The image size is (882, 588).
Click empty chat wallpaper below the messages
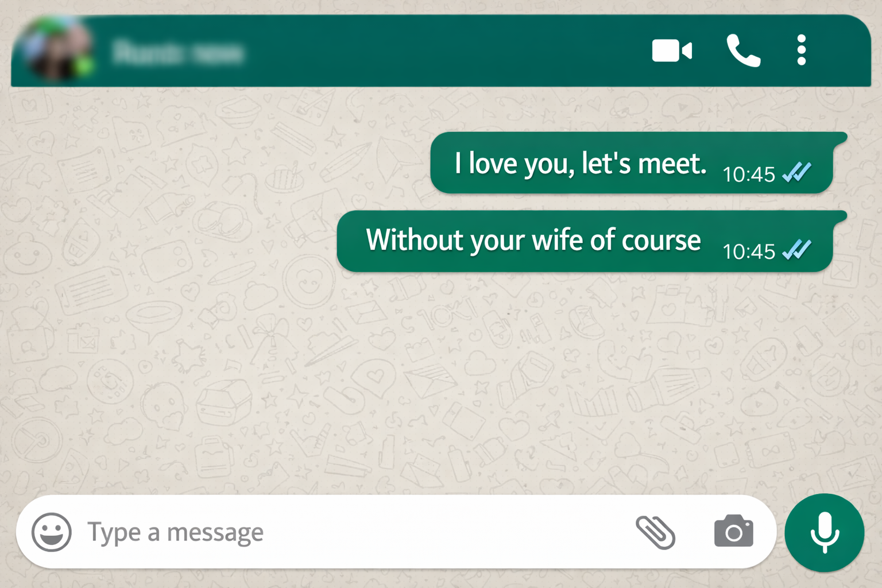coord(441,385)
